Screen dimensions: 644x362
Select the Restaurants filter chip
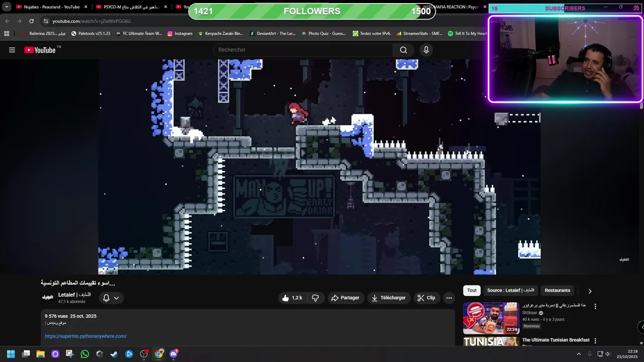click(557, 291)
